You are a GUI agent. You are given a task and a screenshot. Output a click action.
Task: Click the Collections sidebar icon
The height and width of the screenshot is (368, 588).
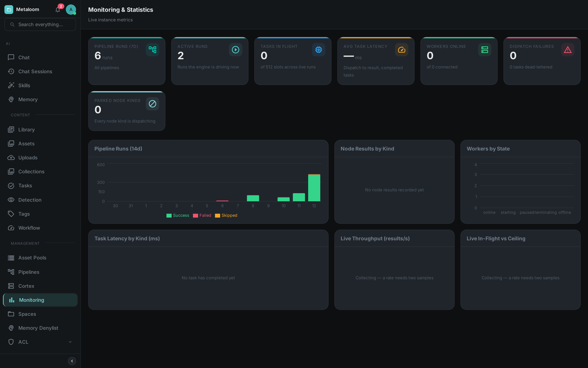click(11, 172)
